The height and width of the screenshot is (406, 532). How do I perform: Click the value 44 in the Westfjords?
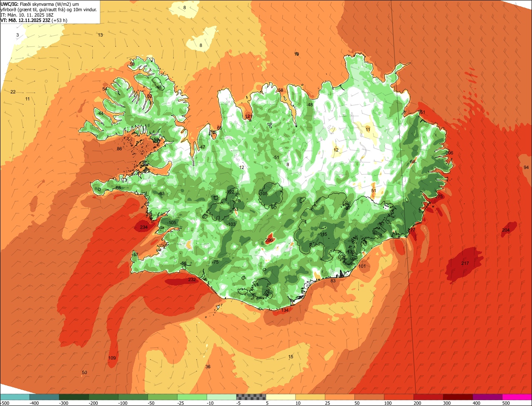point(101,114)
